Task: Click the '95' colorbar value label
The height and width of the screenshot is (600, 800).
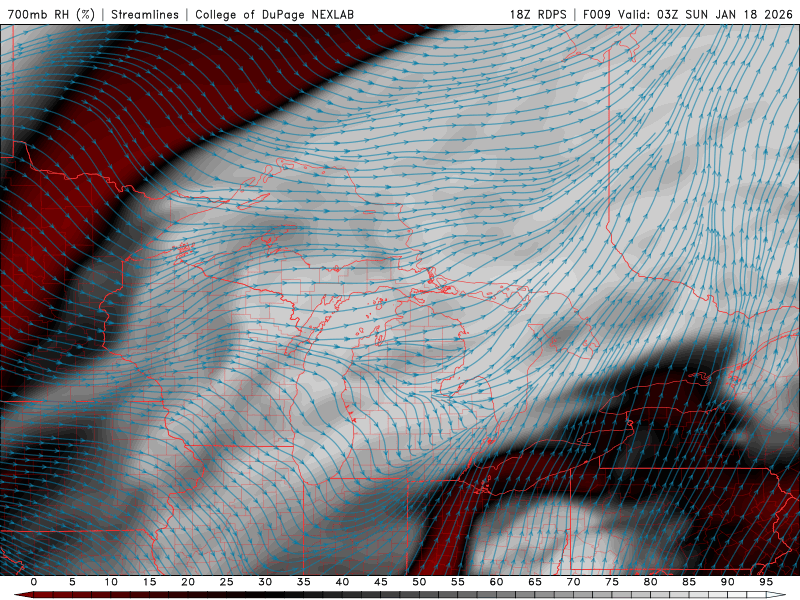Action: 766,582
